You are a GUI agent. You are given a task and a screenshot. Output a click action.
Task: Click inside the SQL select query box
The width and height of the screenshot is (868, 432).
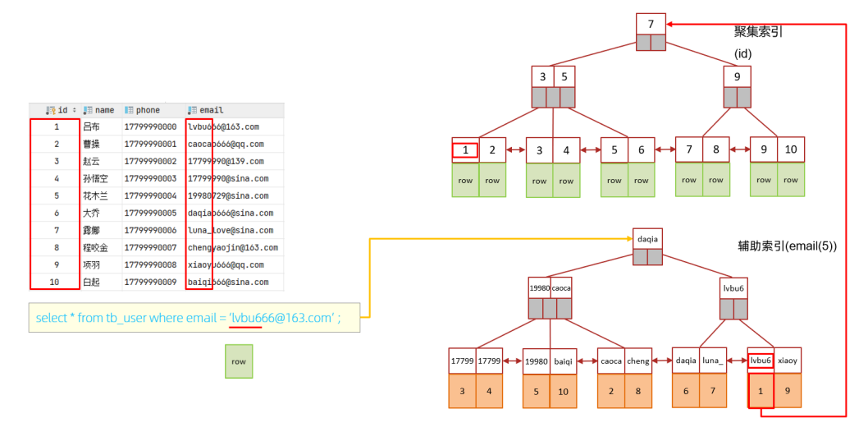click(194, 318)
